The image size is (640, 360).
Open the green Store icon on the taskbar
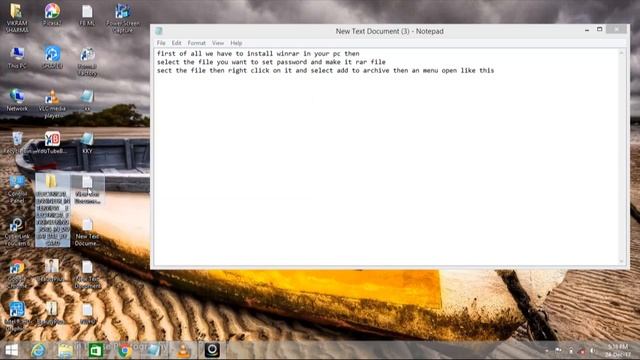click(95, 350)
